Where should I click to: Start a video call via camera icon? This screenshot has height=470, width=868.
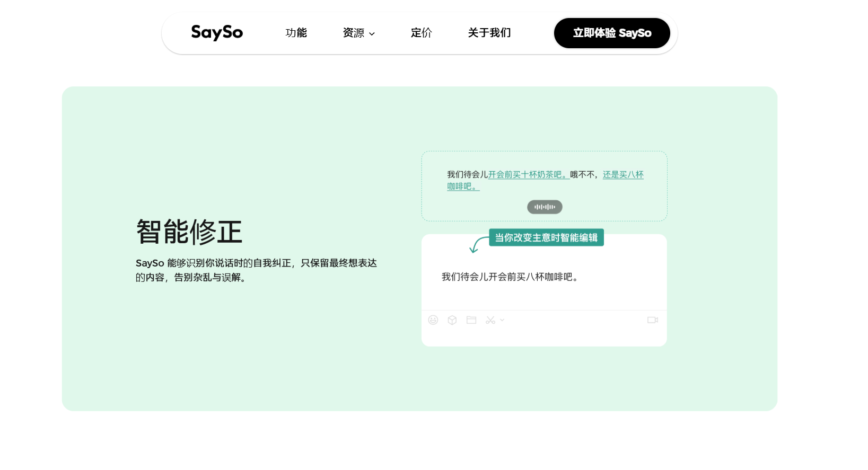point(653,320)
